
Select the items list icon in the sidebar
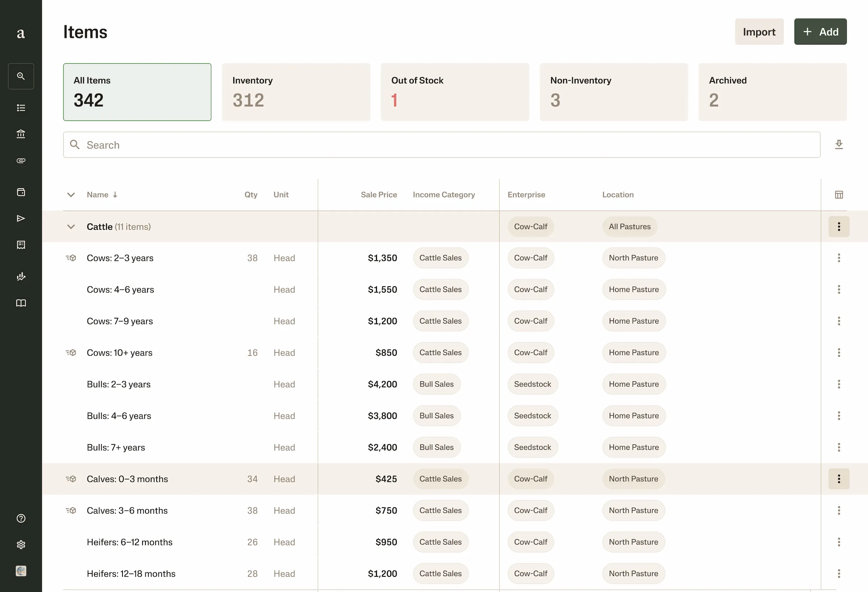pyautogui.click(x=21, y=107)
